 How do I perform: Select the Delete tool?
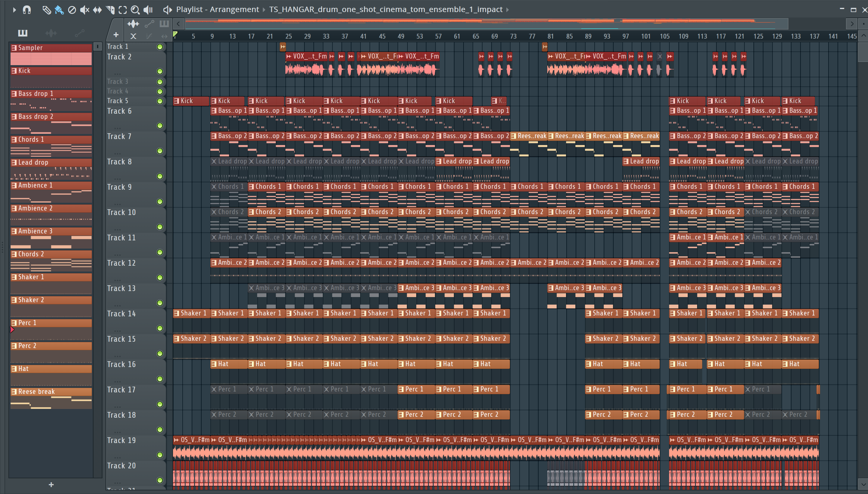[x=72, y=10]
